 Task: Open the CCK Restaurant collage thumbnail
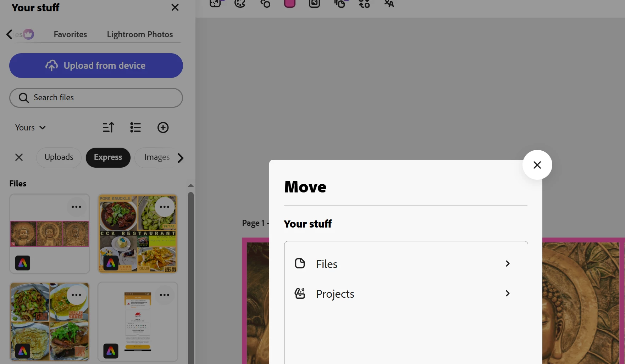point(138,234)
